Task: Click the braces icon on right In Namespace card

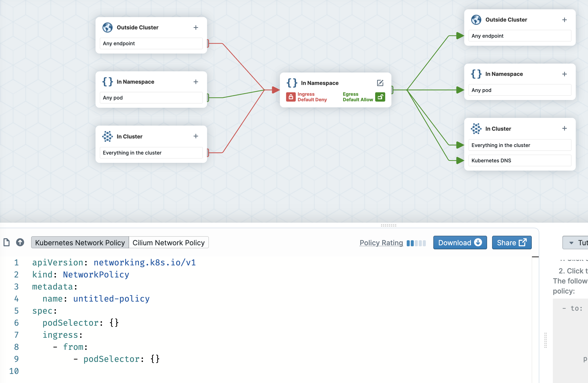Action: point(476,74)
